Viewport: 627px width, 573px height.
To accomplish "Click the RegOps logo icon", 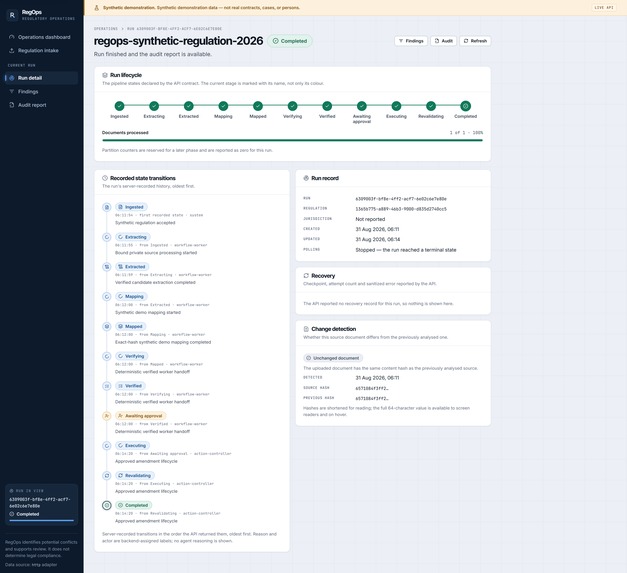I will [12, 15].
